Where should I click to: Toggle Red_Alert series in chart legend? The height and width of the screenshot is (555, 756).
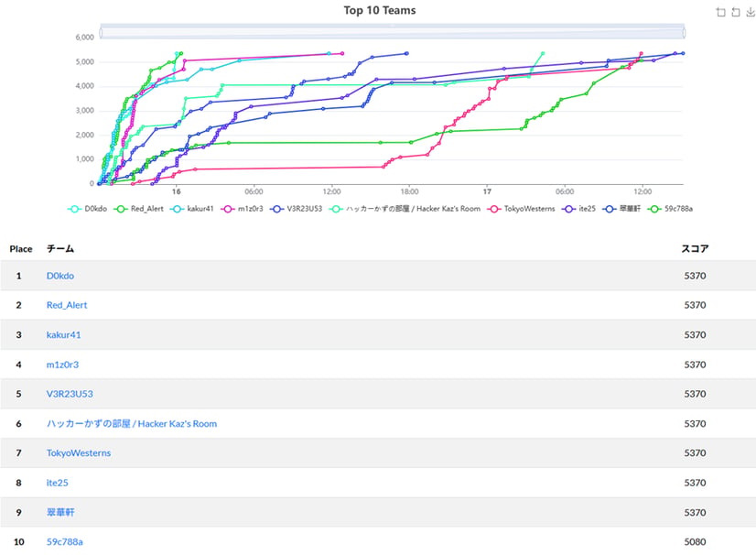(139, 209)
